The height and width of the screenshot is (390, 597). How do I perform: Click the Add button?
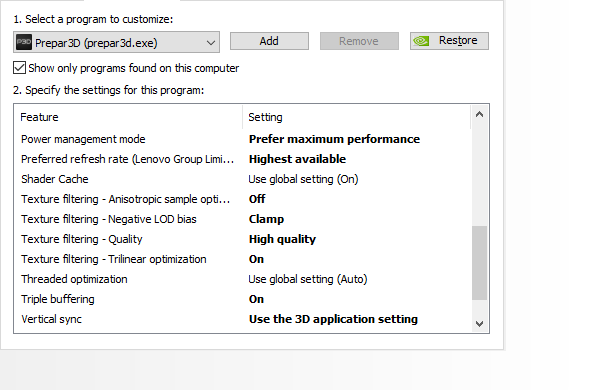pos(269,41)
